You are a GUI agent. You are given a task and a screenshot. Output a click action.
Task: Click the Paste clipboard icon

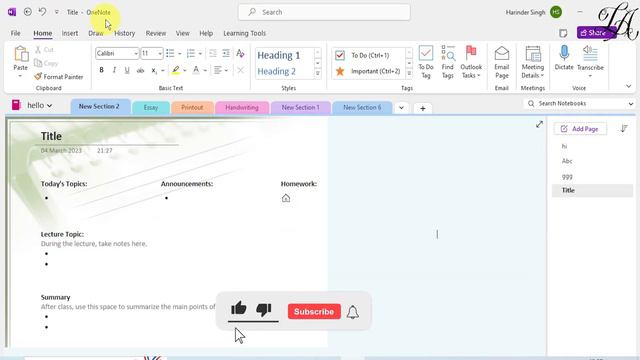20,54
